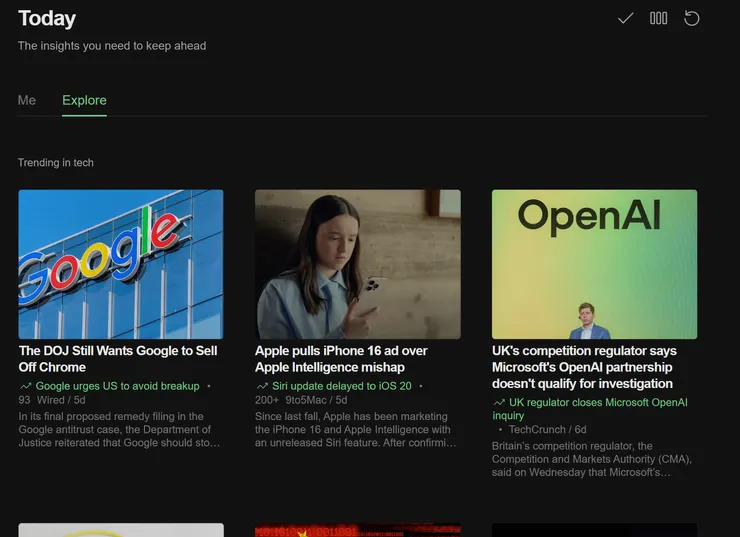Screen dimensions: 740x537
Task: Click the 'In its final proposed remedy filing' summary
Action: (119, 429)
